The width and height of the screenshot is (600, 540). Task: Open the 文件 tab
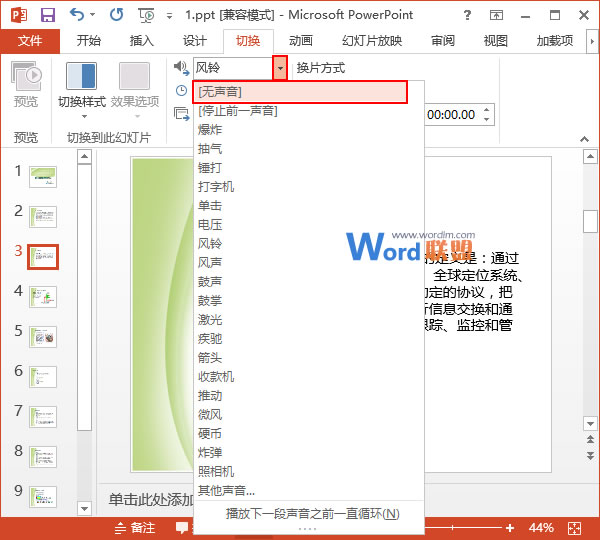[x=30, y=41]
